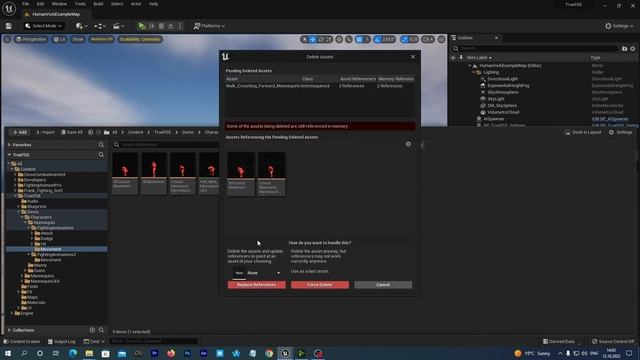
Task: Open Outliner settings gear icon
Action: [633, 49]
